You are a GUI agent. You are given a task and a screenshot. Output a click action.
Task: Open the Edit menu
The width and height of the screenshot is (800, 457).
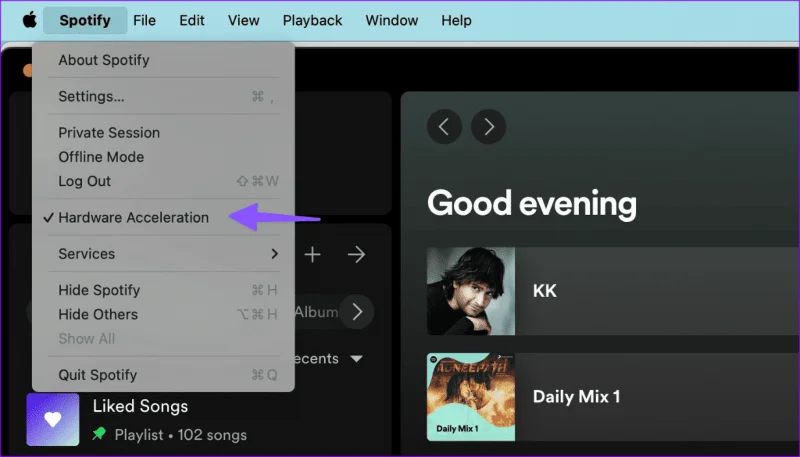192,20
